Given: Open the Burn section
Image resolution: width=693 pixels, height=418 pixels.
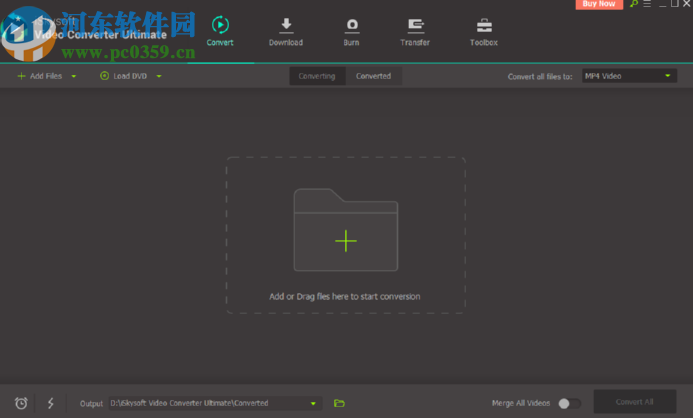Looking at the screenshot, I should (x=351, y=31).
